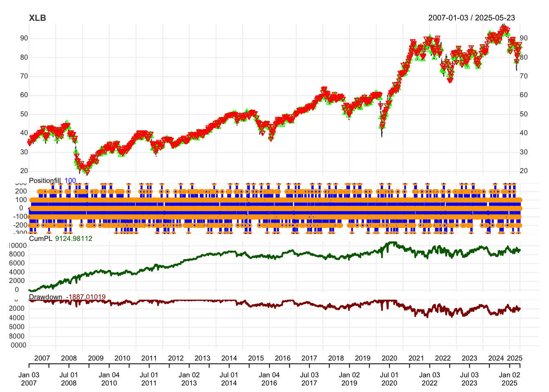Image resolution: width=549 pixels, height=392 pixels.
Task: Click the 200 tick on the Positionfill axis
Action: tap(22, 192)
